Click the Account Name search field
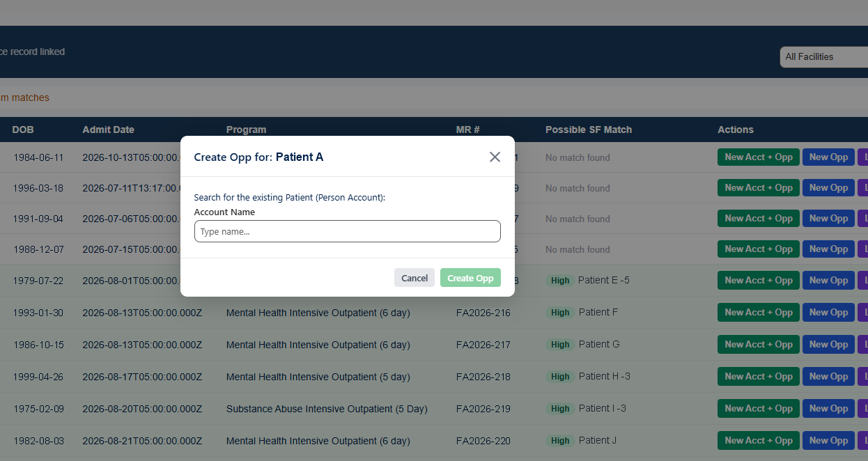 [x=347, y=231]
